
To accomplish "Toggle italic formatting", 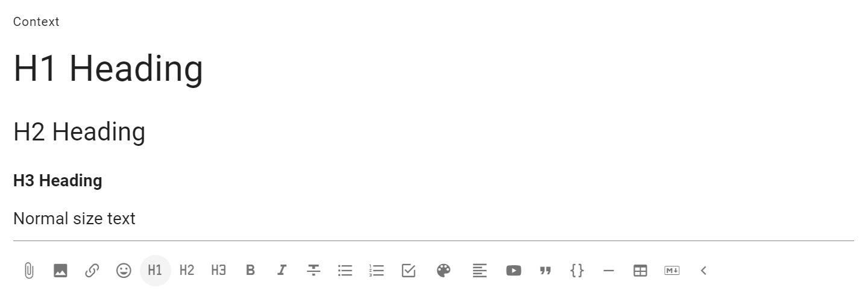I will 281,271.
